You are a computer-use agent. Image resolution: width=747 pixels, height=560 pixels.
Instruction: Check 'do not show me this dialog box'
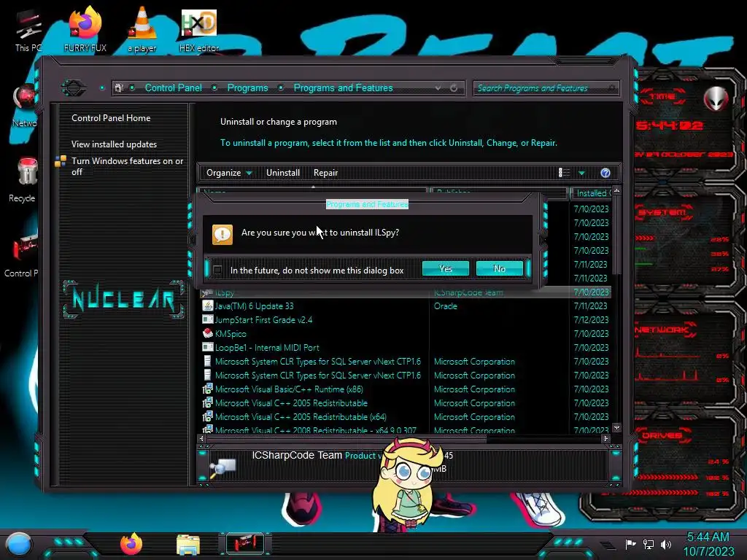click(217, 271)
